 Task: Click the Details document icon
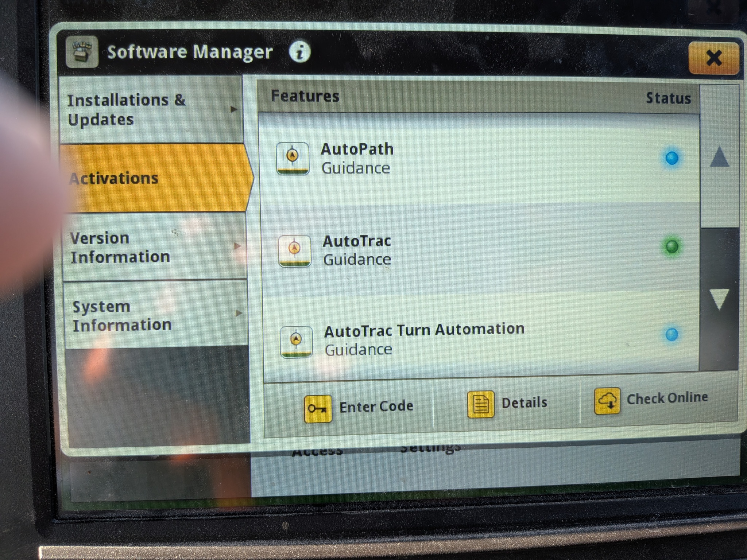tap(481, 404)
